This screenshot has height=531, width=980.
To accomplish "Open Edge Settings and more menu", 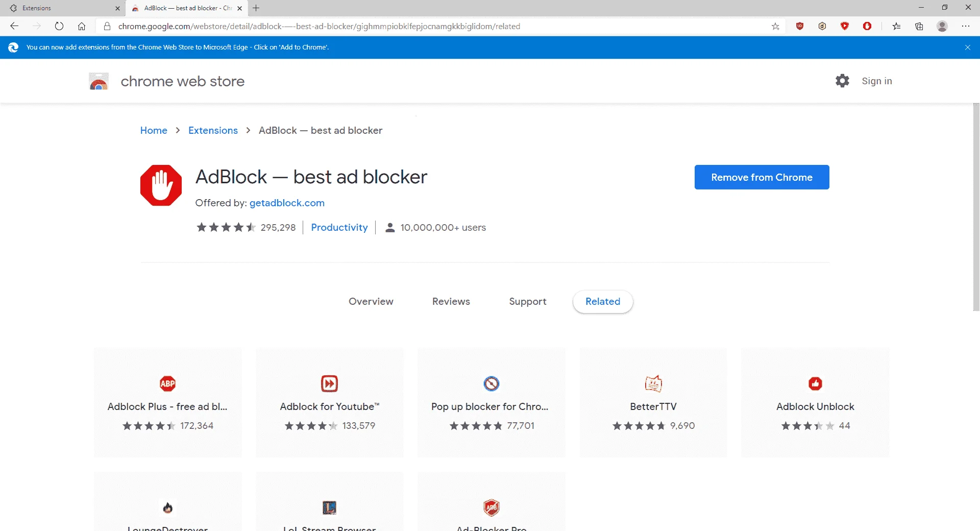I will [x=966, y=26].
